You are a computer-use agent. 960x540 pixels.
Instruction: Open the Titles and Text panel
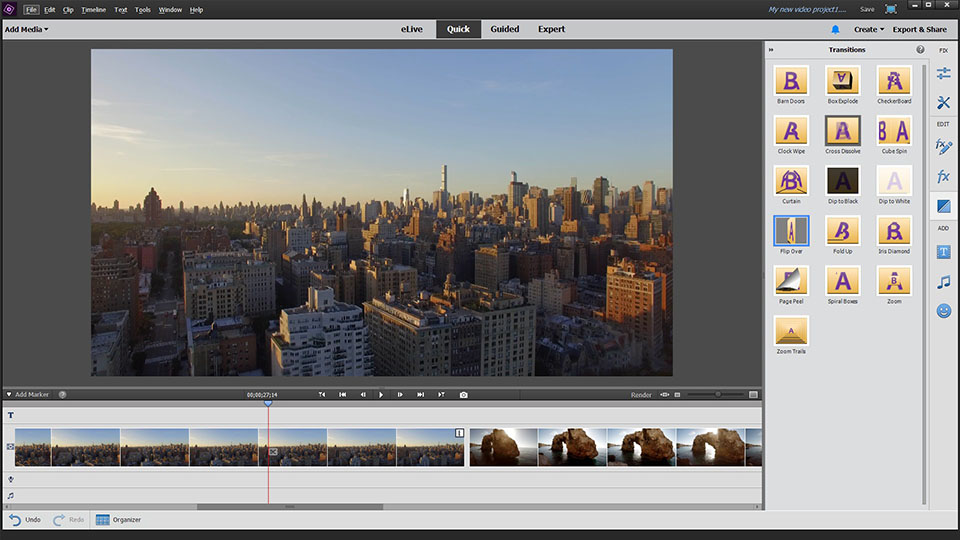(x=943, y=252)
